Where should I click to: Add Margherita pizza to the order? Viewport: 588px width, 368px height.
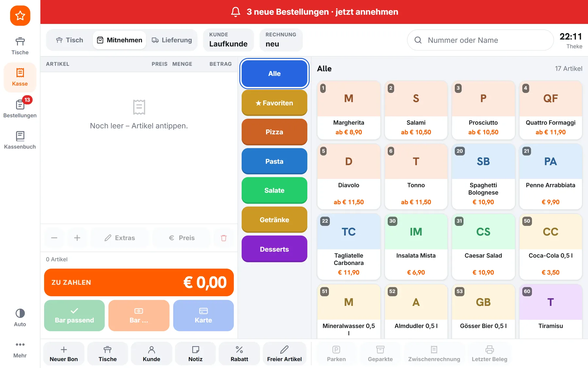click(x=349, y=110)
